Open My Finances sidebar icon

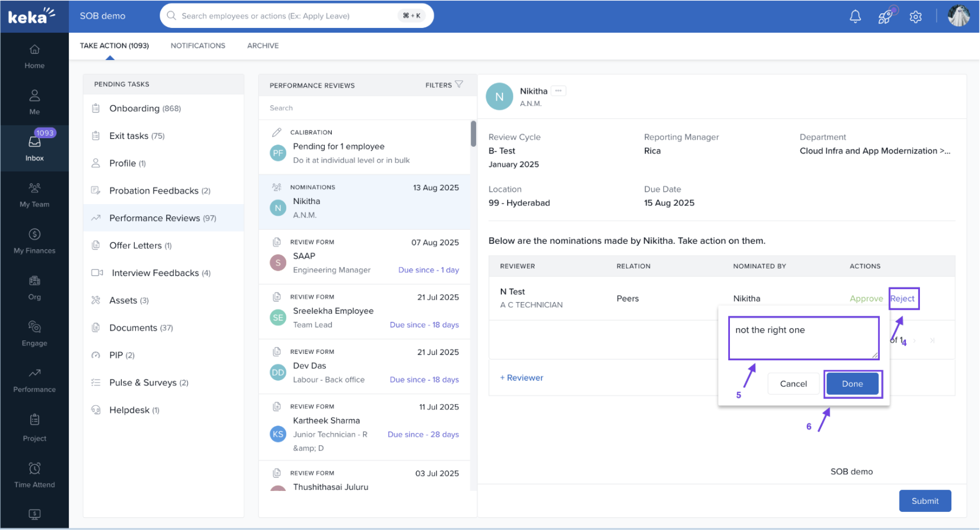[34, 241]
